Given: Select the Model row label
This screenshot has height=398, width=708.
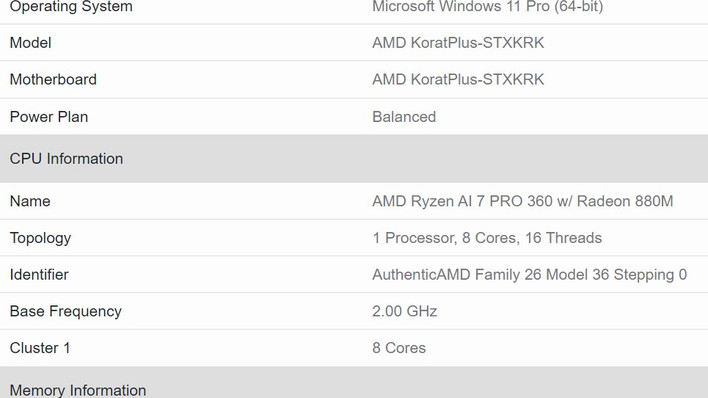Looking at the screenshot, I should pos(30,43).
